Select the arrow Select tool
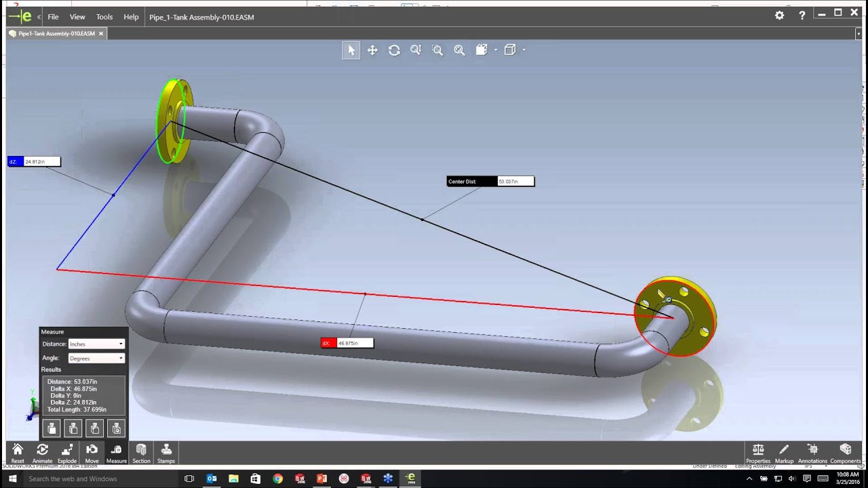 click(x=351, y=50)
